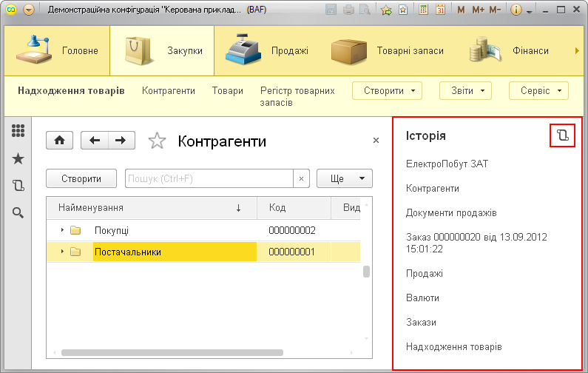This screenshot has width=588, height=373.
Task: Click the Код column header
Action: tap(294, 208)
